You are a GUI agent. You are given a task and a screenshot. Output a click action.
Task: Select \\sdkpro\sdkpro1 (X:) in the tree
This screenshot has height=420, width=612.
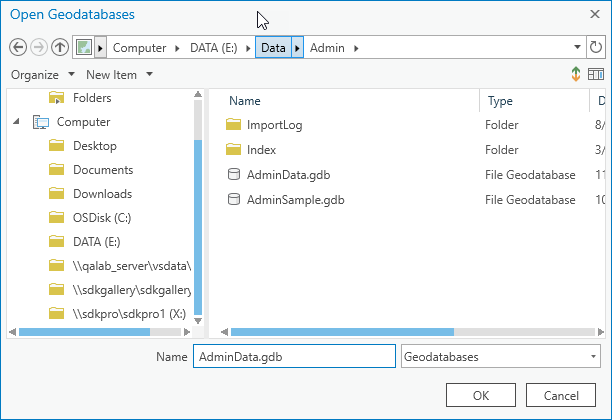pos(129,314)
